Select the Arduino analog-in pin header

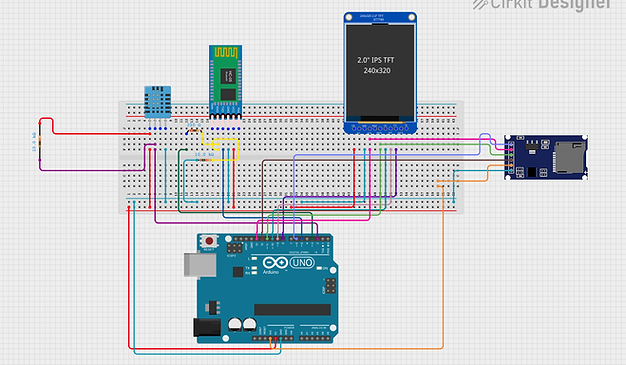[x=316, y=339]
